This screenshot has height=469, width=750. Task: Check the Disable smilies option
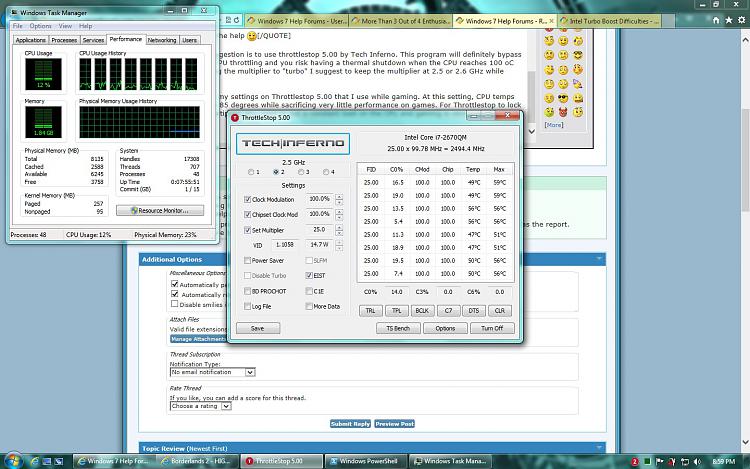click(175, 304)
